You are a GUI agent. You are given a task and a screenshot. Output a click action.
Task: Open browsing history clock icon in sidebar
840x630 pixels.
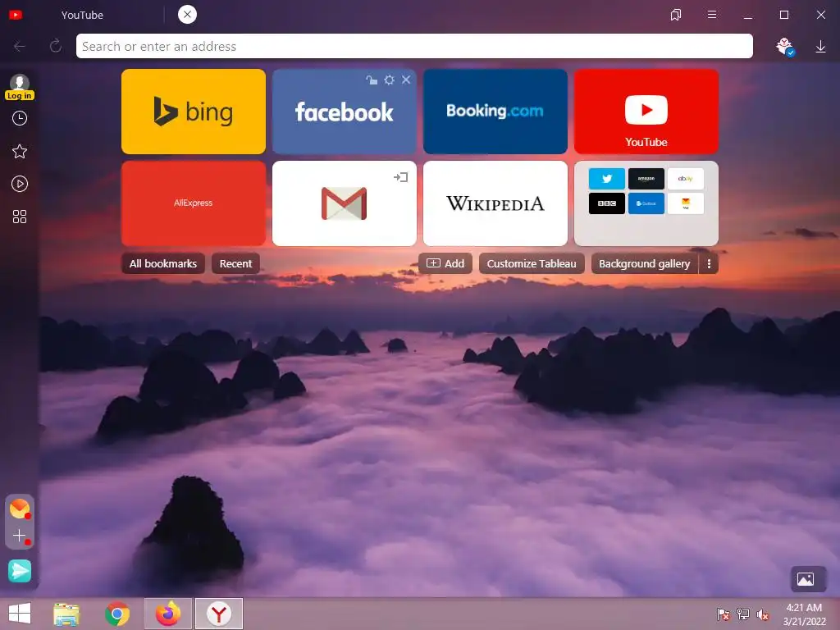[20, 118]
